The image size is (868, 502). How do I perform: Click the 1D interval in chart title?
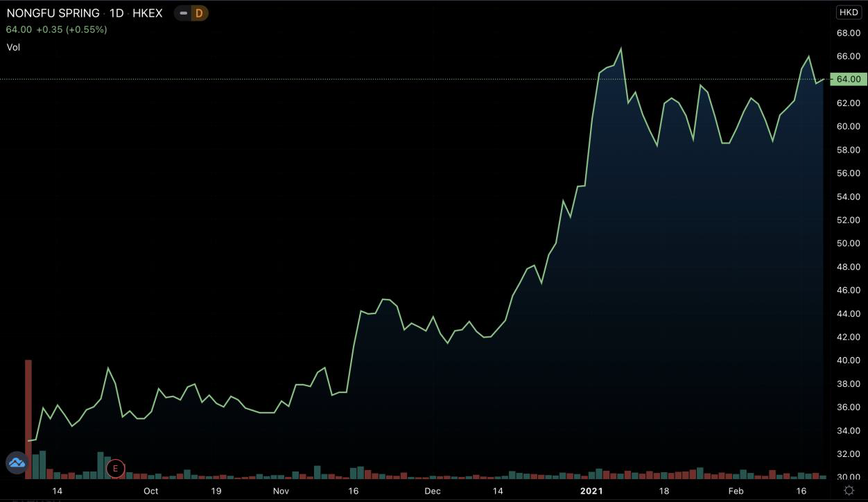point(116,13)
